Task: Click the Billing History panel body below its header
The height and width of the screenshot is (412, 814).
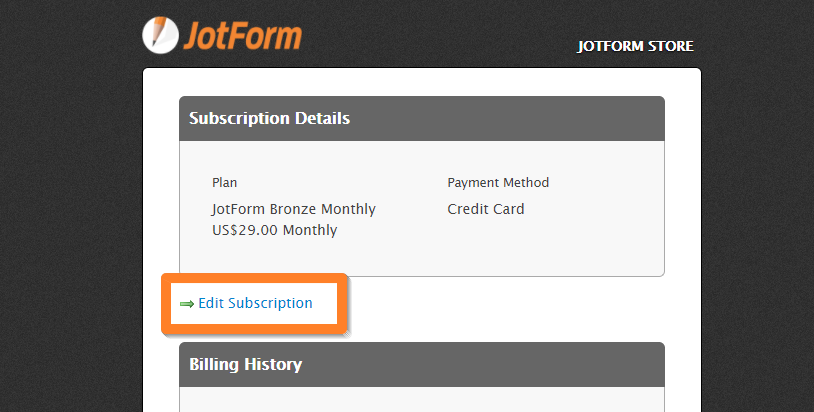Action: click(x=421, y=400)
